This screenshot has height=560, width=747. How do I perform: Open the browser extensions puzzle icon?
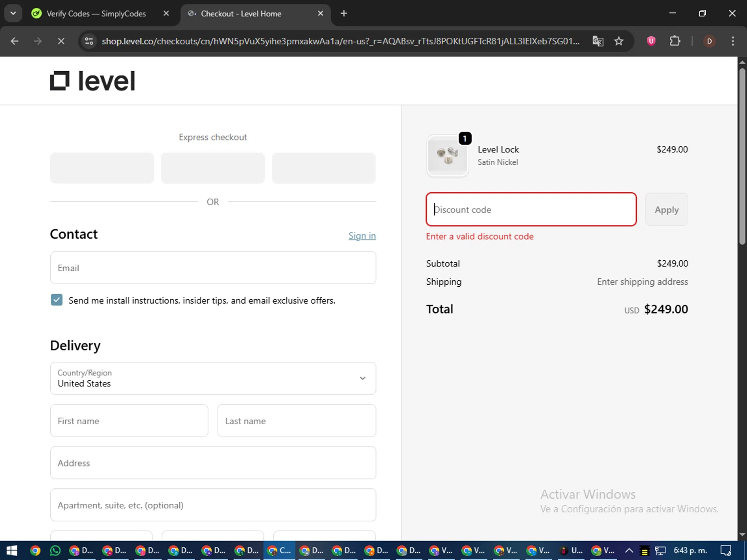click(x=675, y=41)
